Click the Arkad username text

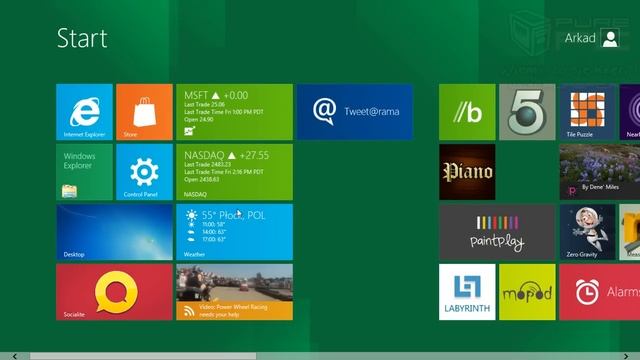tap(580, 38)
